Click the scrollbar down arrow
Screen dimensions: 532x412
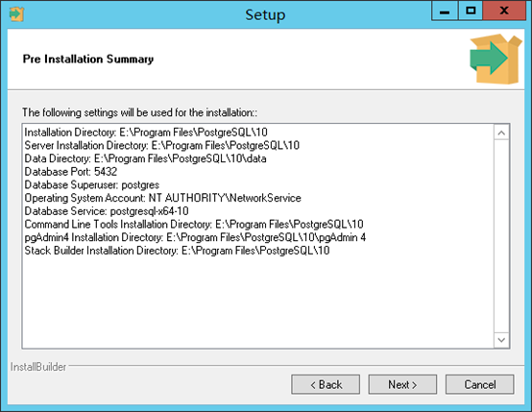[501, 340]
